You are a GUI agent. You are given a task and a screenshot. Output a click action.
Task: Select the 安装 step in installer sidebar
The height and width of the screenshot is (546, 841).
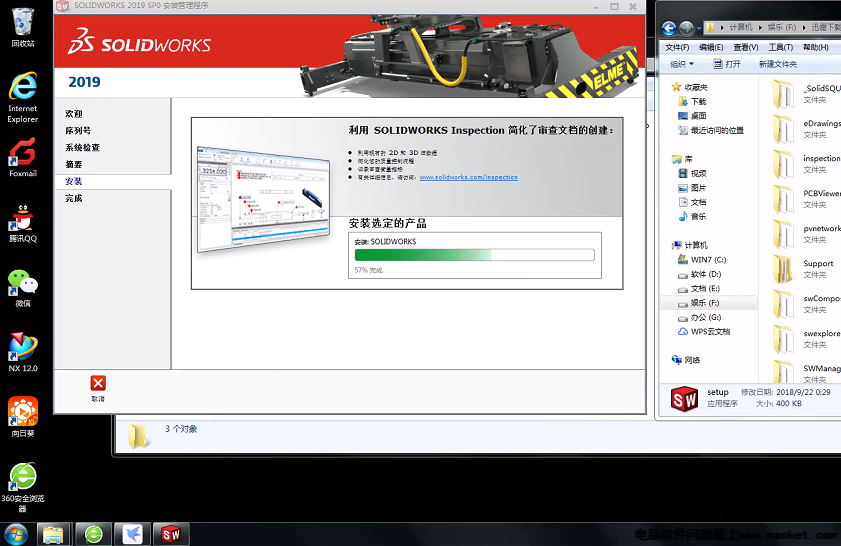pos(74,181)
